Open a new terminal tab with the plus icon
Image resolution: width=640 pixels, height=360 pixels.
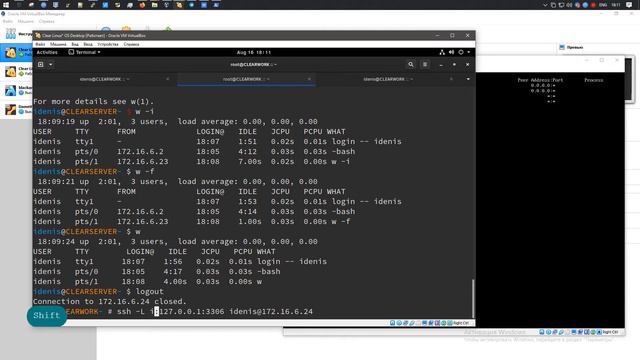pos(41,64)
